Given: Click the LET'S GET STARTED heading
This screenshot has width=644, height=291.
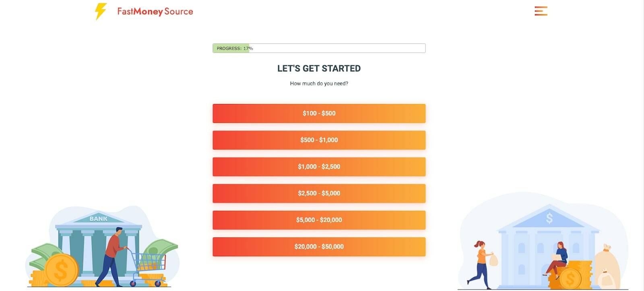Looking at the screenshot, I should pos(319,69).
